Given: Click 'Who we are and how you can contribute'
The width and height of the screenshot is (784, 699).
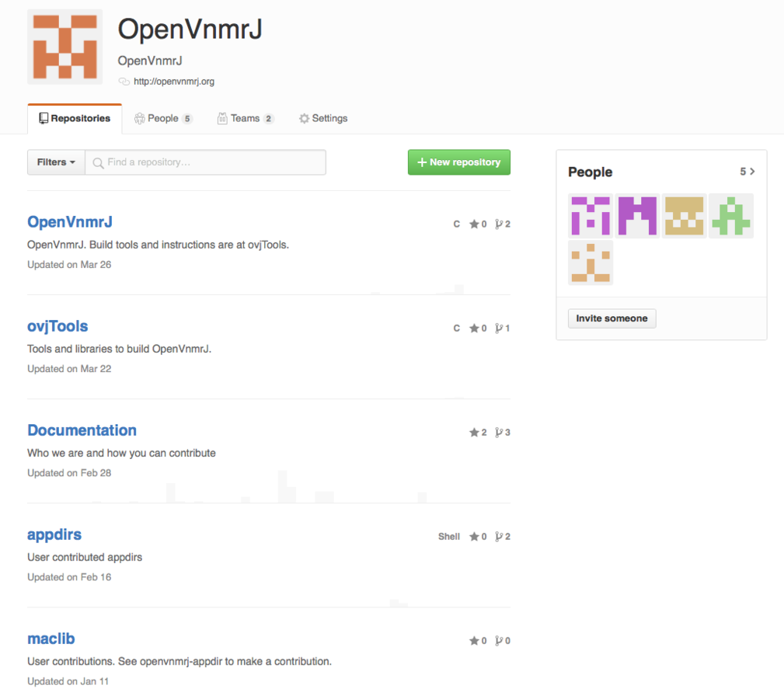Looking at the screenshot, I should 121,453.
